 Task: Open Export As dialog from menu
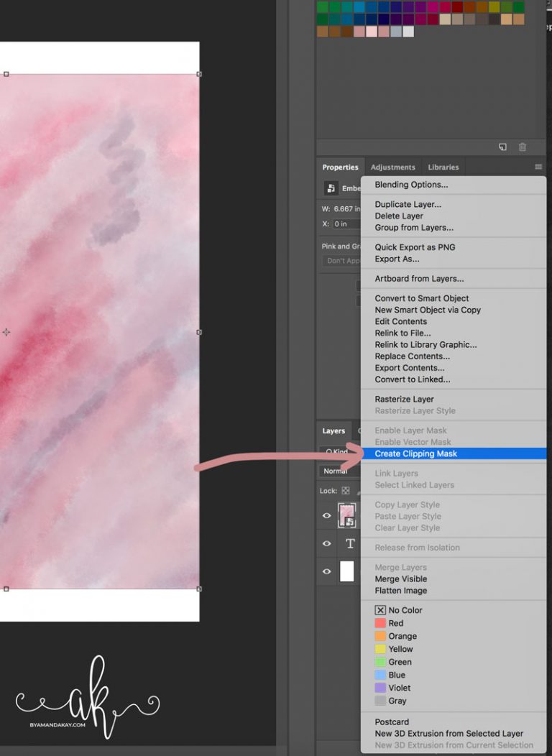397,259
